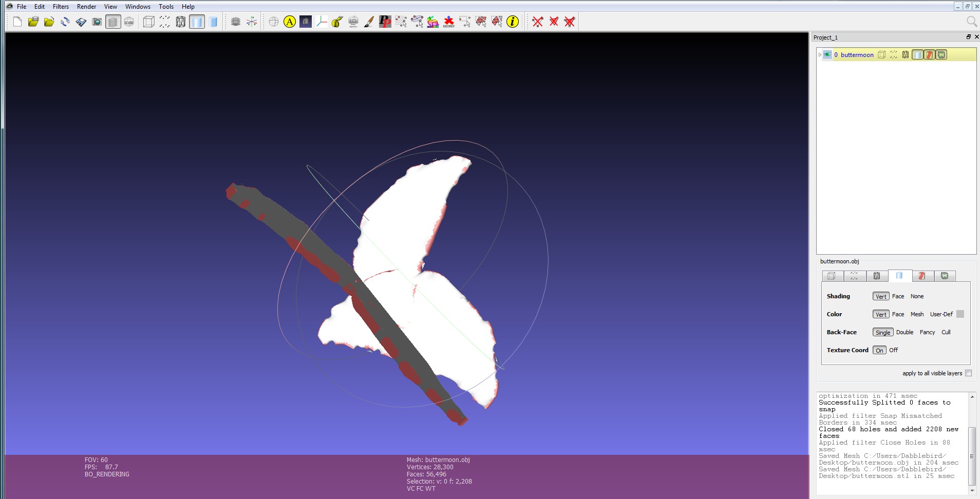Select the face selection triangles tool
980x499 pixels.
(x=481, y=22)
